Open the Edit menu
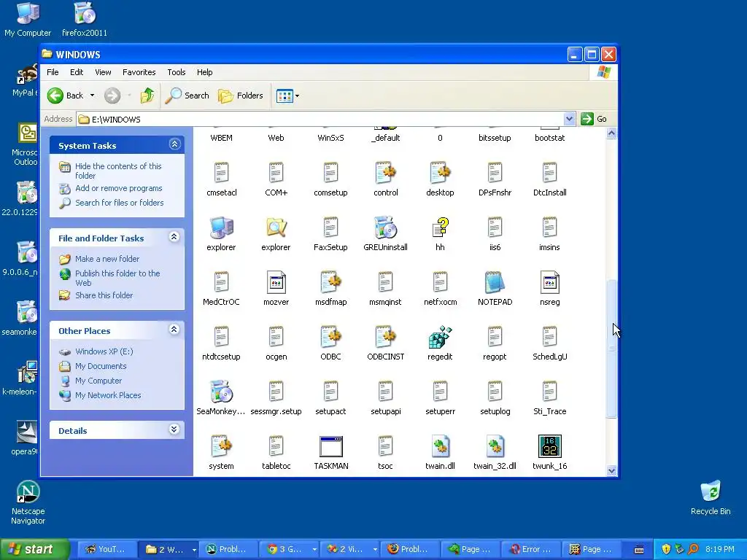This screenshot has height=560, width=747. tap(77, 72)
